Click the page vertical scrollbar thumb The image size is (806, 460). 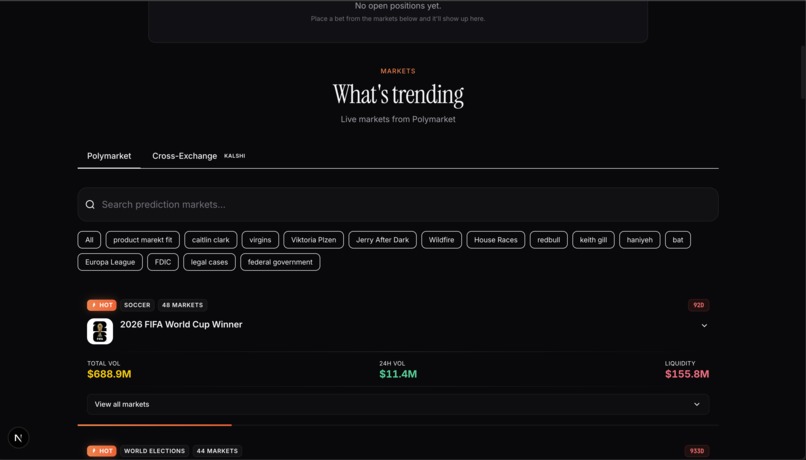(803, 72)
